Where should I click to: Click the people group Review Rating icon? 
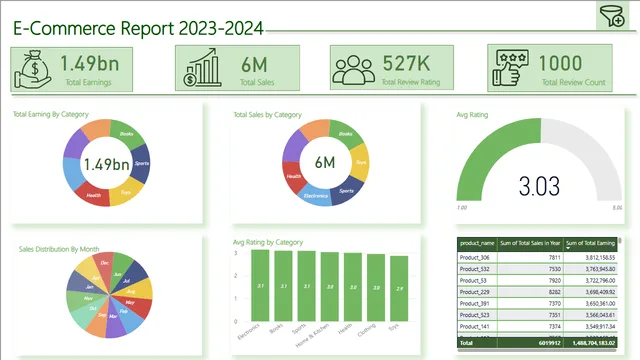tap(353, 70)
